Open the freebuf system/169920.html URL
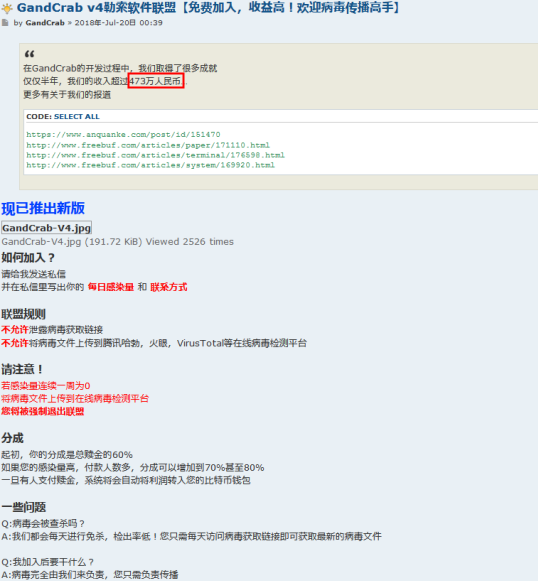Image resolution: width=538 pixels, height=581 pixels. point(150,165)
